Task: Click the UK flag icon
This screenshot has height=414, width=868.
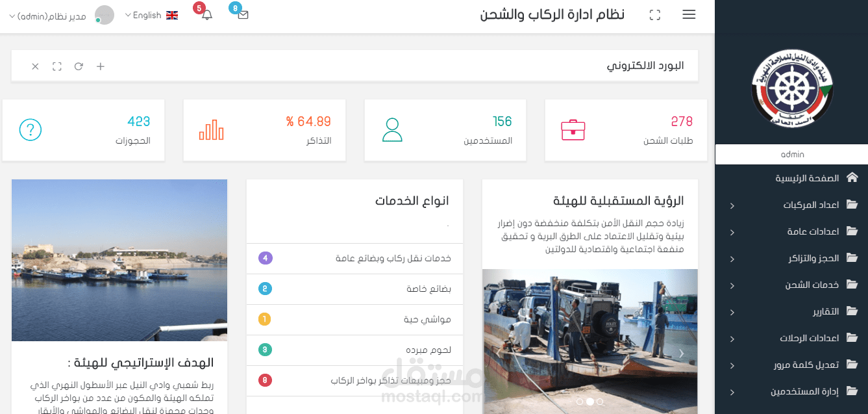Action: point(172,15)
